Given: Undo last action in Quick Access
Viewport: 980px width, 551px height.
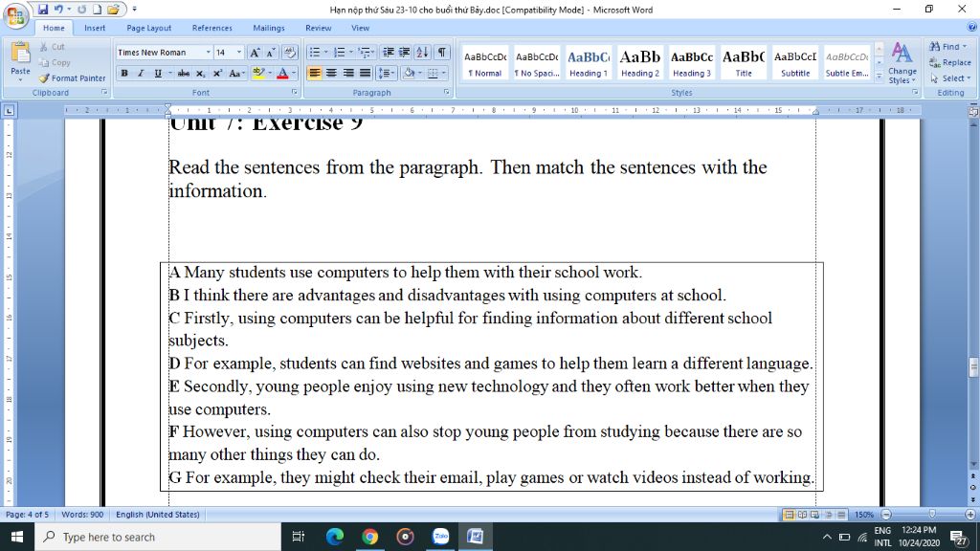Looking at the screenshot, I should 58,10.
